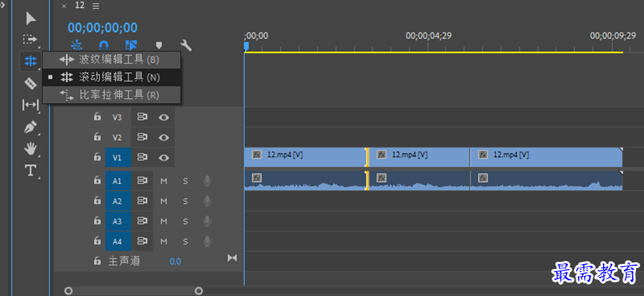Viewport: 644px width, 296px height.
Task: Select the Razor tool
Action: 31,84
